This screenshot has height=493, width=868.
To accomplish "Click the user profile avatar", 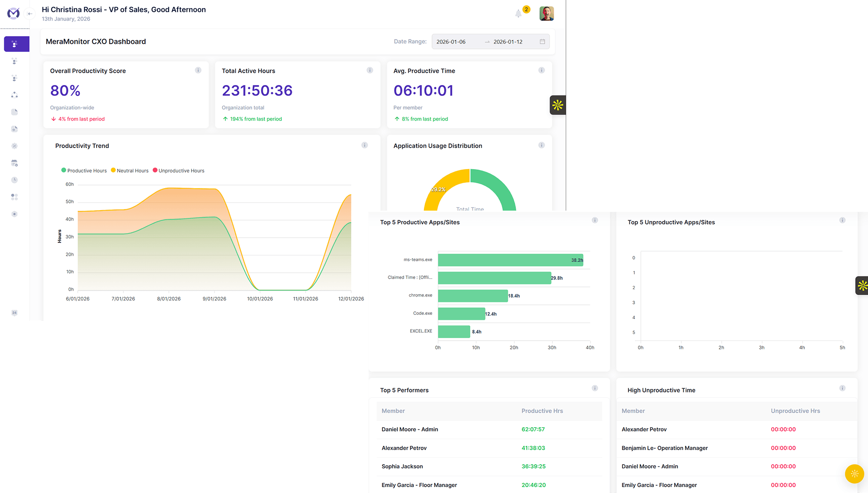I will 547,14.
